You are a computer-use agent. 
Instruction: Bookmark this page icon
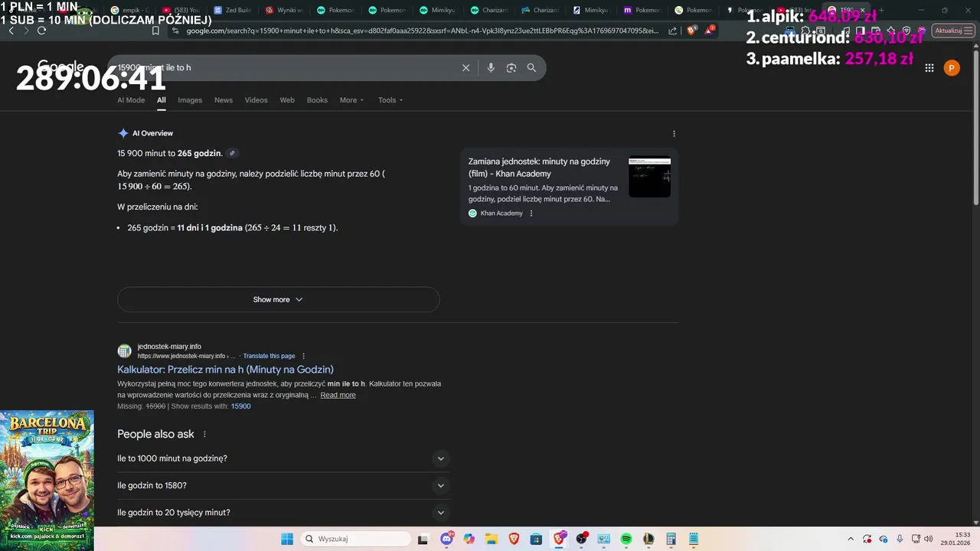(x=155, y=31)
